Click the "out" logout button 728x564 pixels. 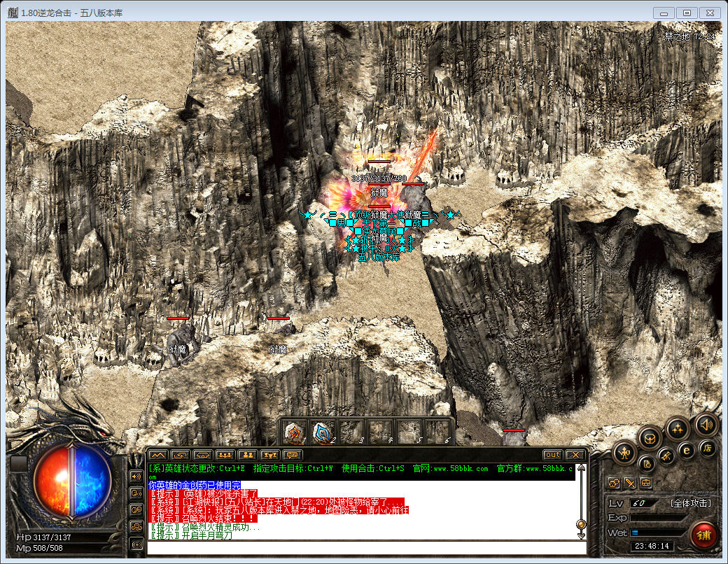pos(552,455)
